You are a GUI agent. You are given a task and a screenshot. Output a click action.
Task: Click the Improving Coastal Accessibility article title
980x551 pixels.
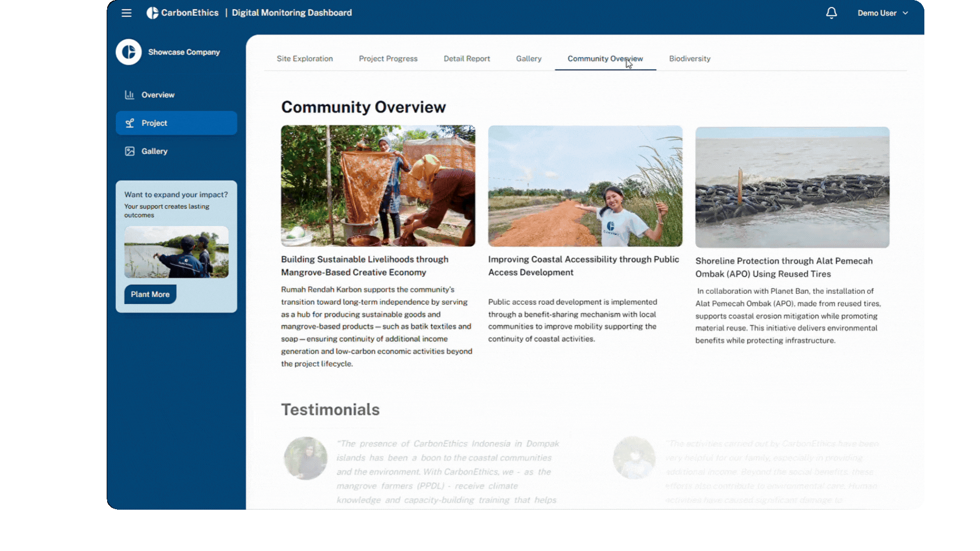tap(584, 266)
